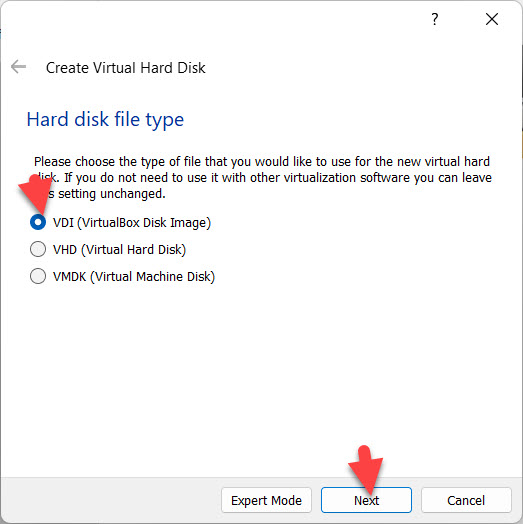Image resolution: width=523 pixels, height=524 pixels.
Task: Click the Hard disk file type heading
Action: click(105, 120)
